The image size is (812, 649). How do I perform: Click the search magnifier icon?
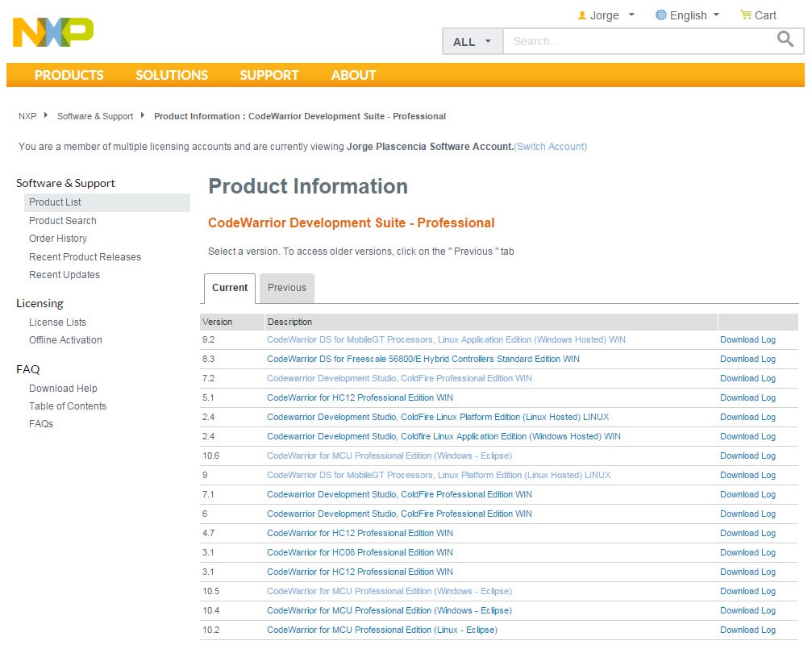click(x=785, y=40)
